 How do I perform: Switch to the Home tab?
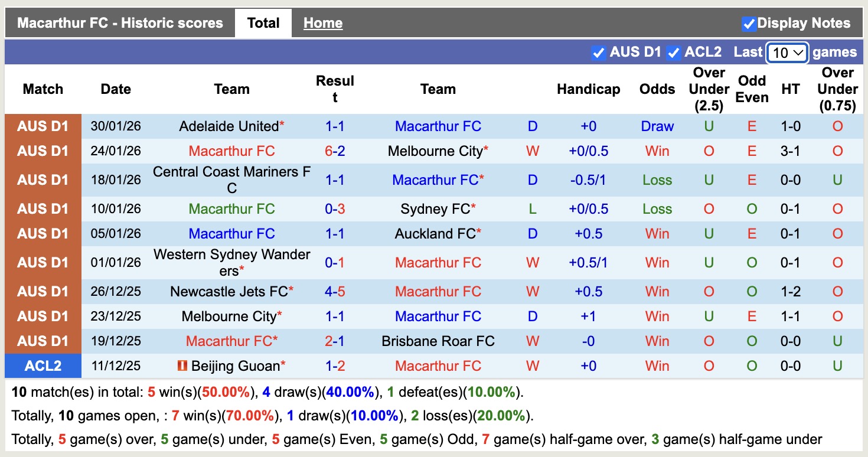pos(322,22)
